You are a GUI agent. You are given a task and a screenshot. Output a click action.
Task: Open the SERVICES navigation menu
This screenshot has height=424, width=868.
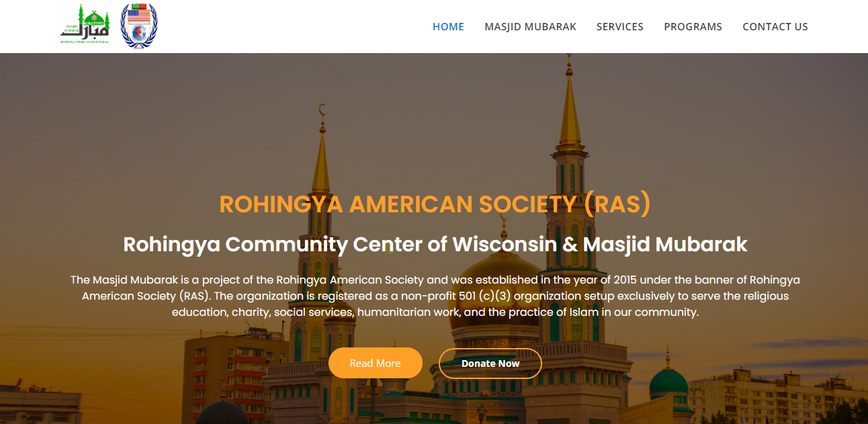click(x=620, y=27)
